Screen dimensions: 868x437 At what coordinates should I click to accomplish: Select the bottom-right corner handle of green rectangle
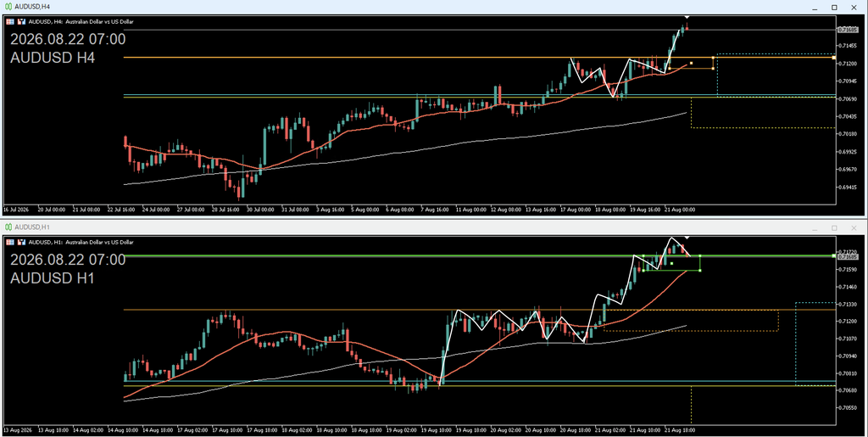coord(700,271)
